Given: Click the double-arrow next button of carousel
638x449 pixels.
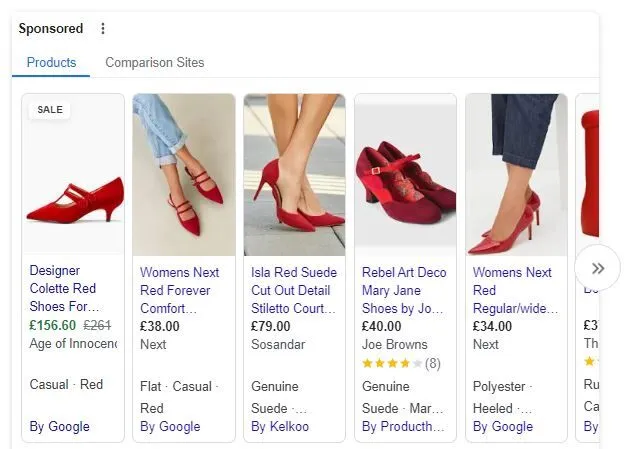Looking at the screenshot, I should click(x=597, y=268).
